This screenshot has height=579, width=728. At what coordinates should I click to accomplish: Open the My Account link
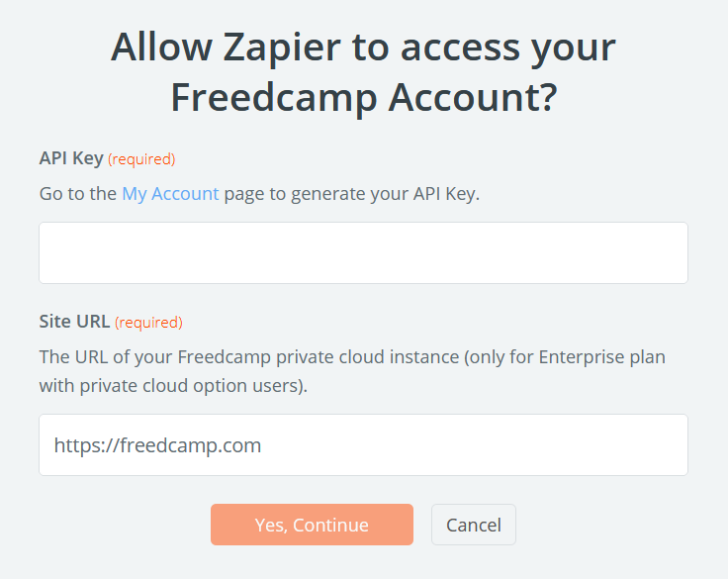170,194
